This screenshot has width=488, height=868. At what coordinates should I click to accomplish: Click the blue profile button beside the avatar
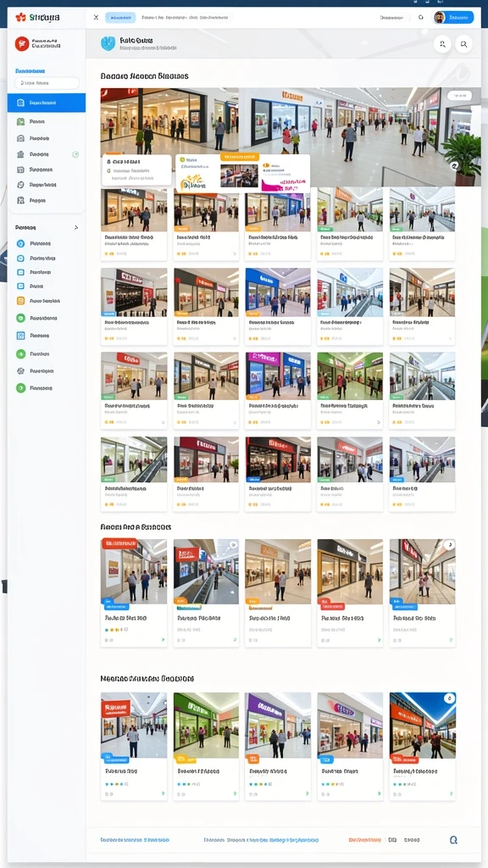(x=460, y=17)
